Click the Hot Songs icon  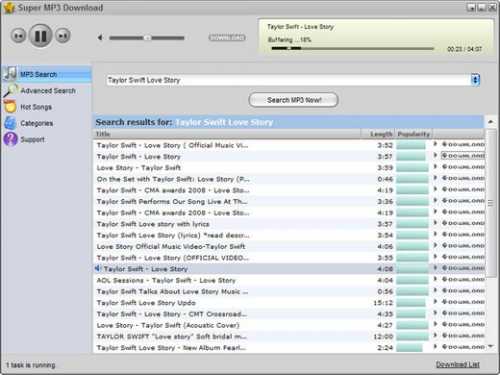click(10, 106)
